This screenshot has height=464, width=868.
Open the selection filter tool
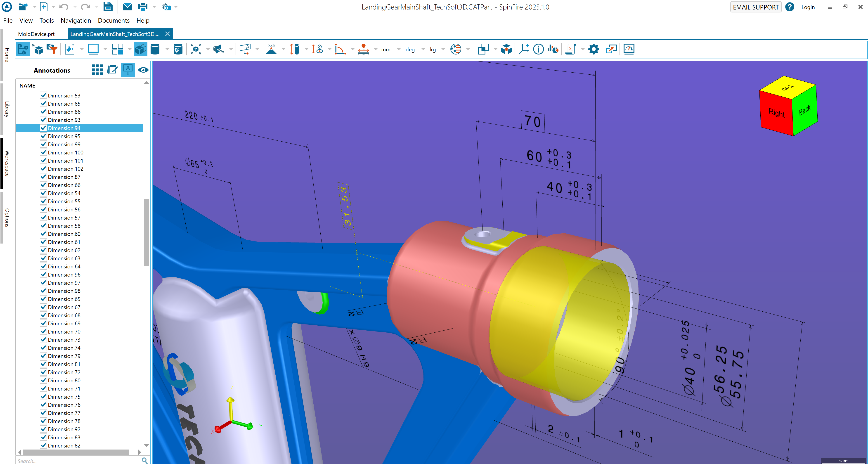tap(52, 49)
